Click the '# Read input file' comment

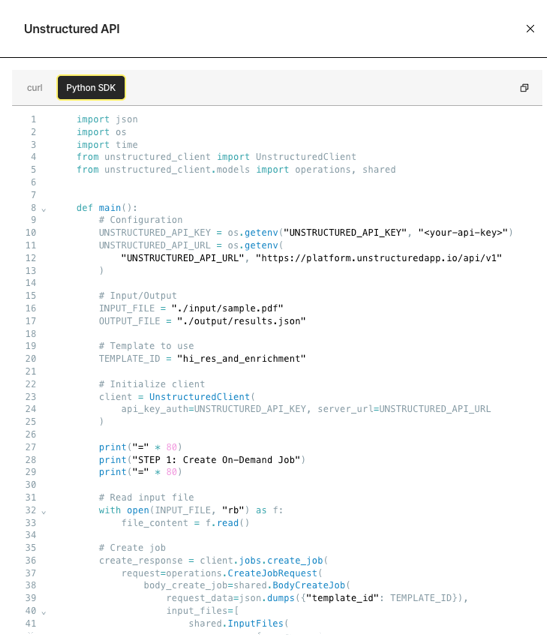147,497
